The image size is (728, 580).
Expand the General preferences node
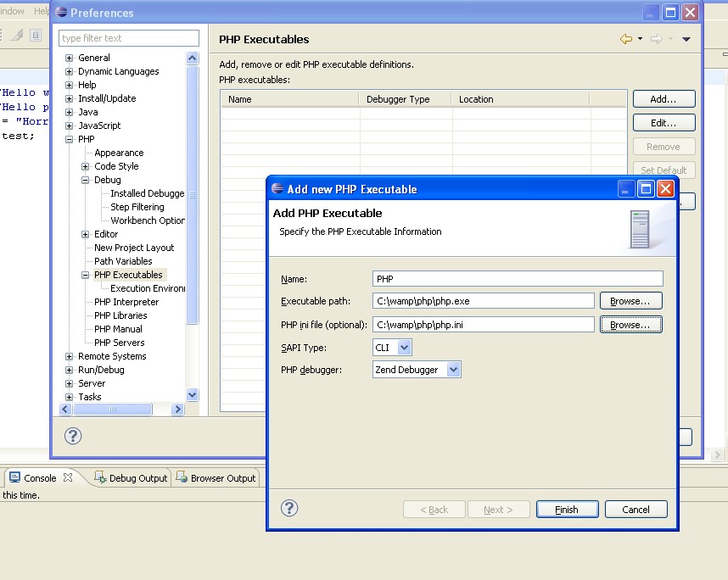point(70,58)
